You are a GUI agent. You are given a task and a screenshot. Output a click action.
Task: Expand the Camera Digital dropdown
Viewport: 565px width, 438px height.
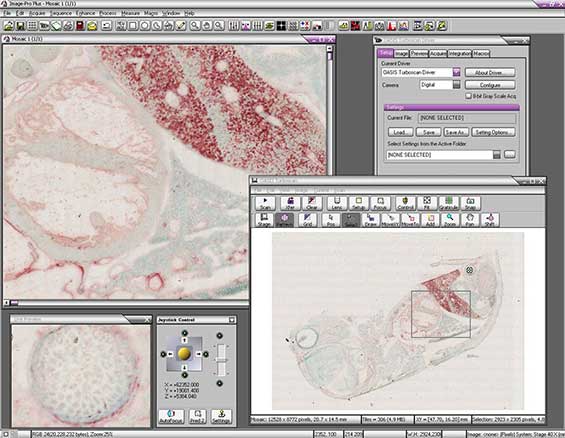coord(457,85)
